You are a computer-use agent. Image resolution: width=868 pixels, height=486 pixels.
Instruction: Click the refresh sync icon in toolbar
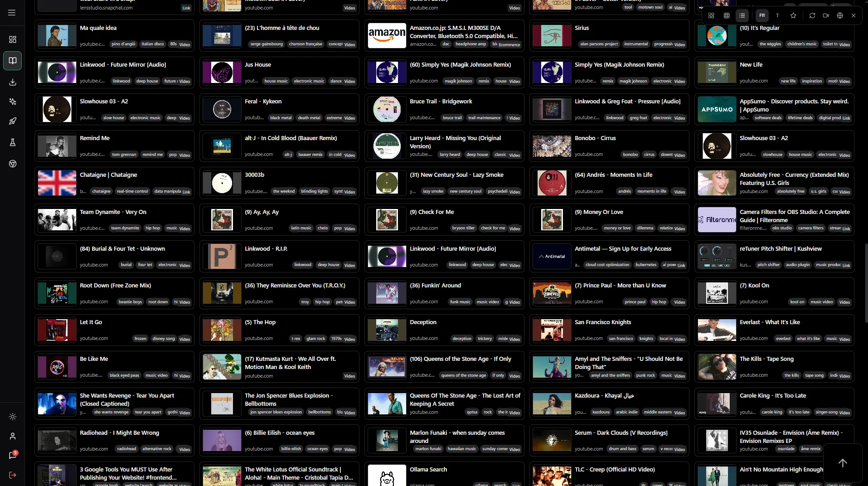[x=812, y=15]
